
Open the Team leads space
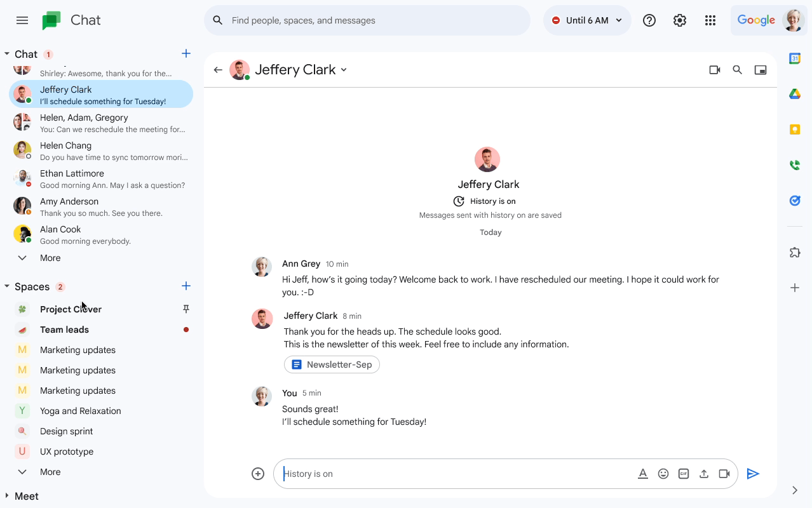[x=64, y=329]
